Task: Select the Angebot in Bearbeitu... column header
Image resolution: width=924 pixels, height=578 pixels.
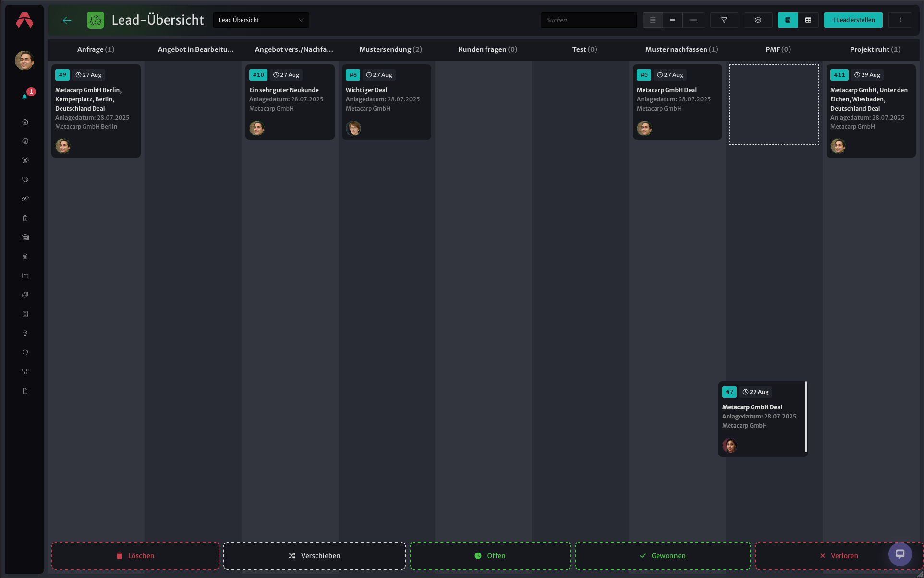Action: click(x=196, y=49)
